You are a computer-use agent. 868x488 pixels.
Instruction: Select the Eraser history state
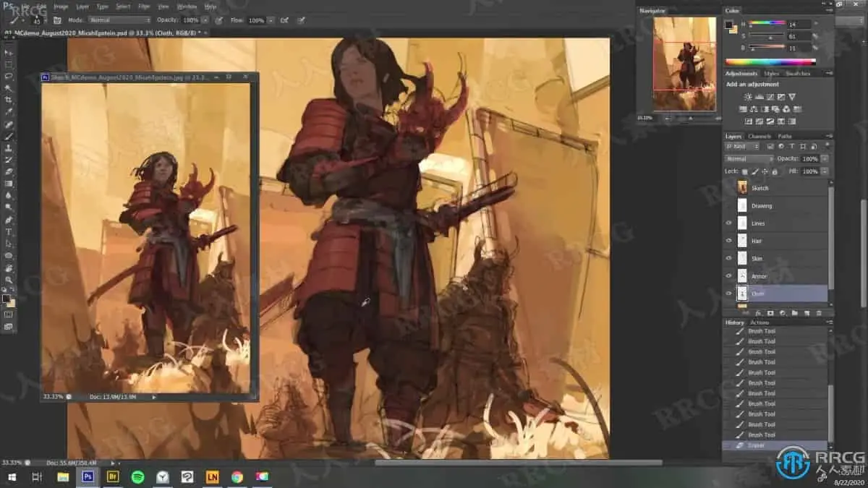[776, 445]
